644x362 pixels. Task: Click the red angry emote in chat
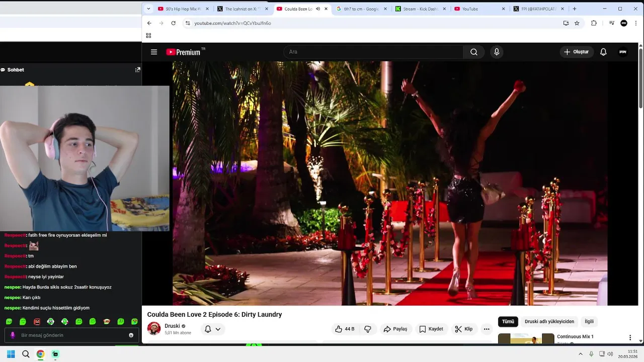coord(37,321)
